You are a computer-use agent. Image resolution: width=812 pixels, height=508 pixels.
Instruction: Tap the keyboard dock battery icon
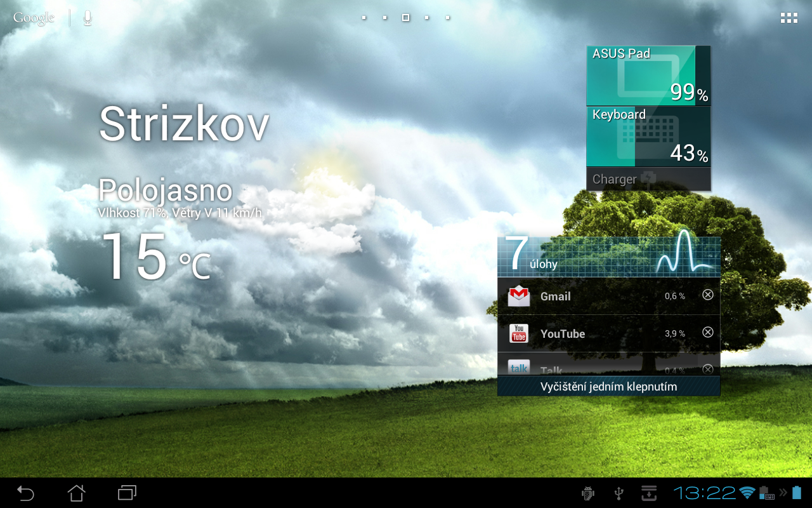click(765, 493)
